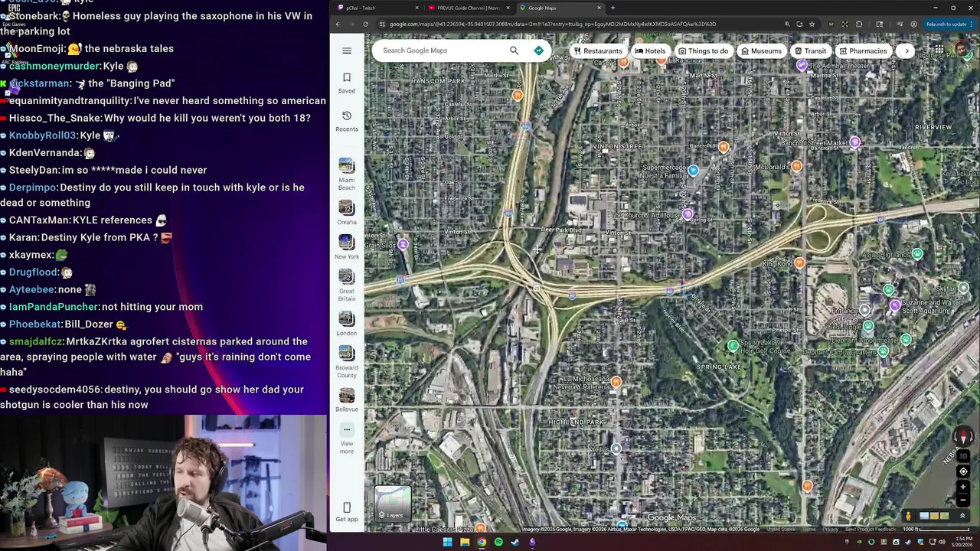Open the Privacy link in map footer
The height and width of the screenshot is (551, 980).
(x=830, y=530)
